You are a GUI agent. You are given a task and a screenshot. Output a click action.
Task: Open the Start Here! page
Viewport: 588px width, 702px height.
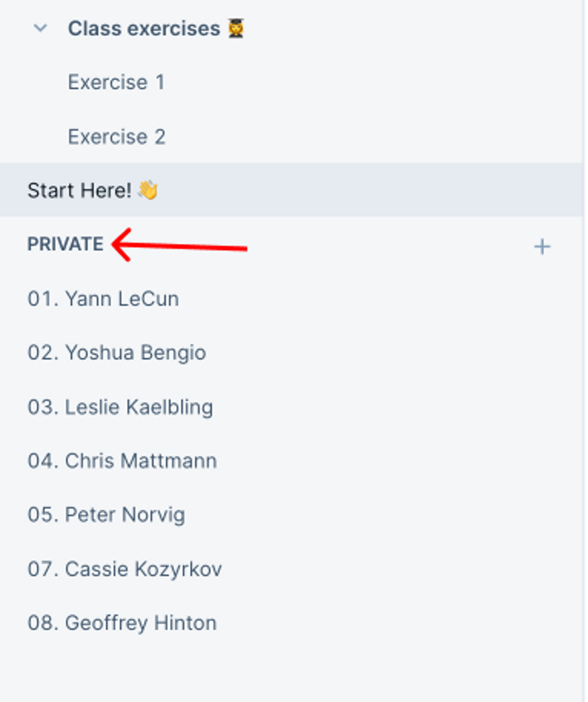[79, 190]
